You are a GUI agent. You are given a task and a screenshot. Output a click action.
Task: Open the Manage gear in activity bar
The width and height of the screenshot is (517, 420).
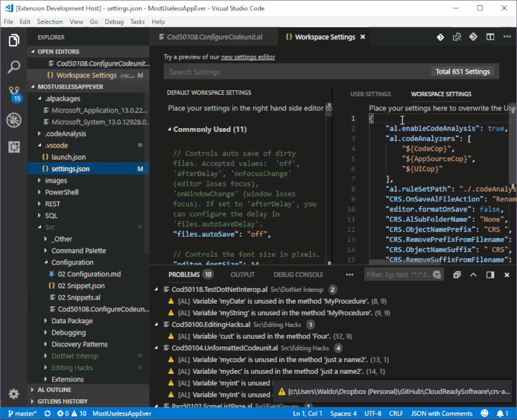[14, 393]
